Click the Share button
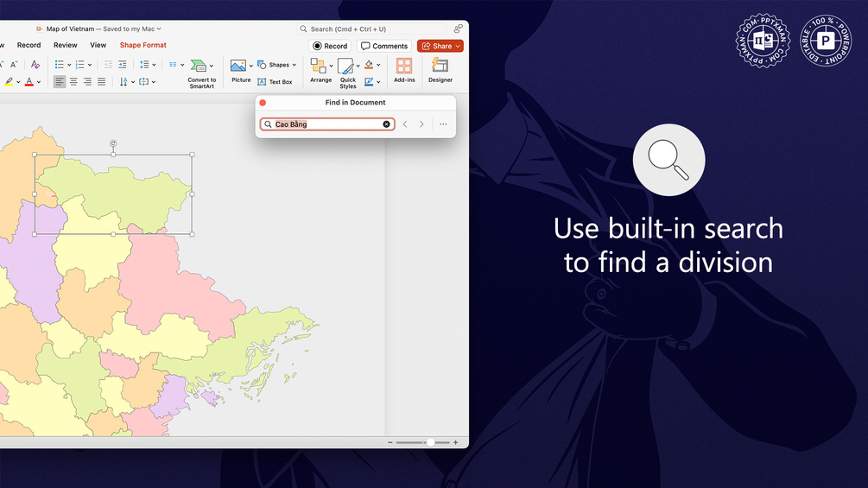 click(x=440, y=46)
